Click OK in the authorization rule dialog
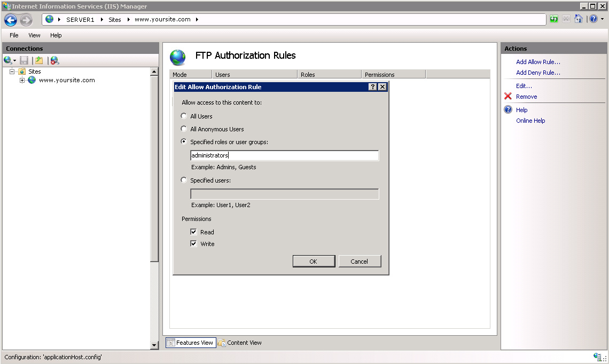 click(x=314, y=261)
